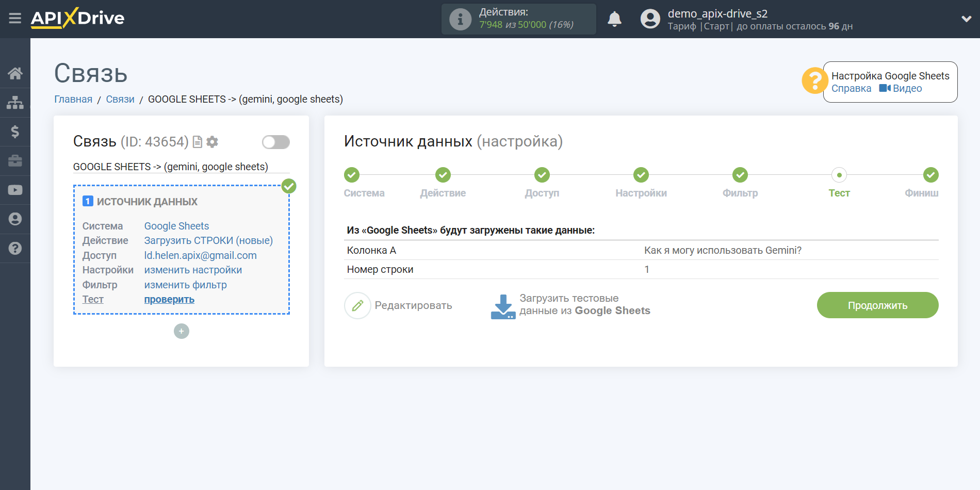Open the billing dollar sidebar icon
980x490 pixels.
(15, 132)
